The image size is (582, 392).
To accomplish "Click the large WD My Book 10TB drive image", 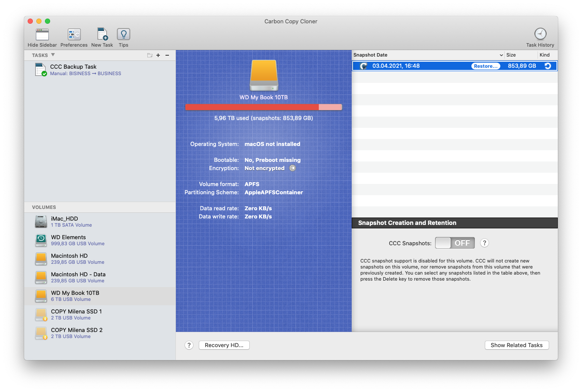I will [x=264, y=76].
